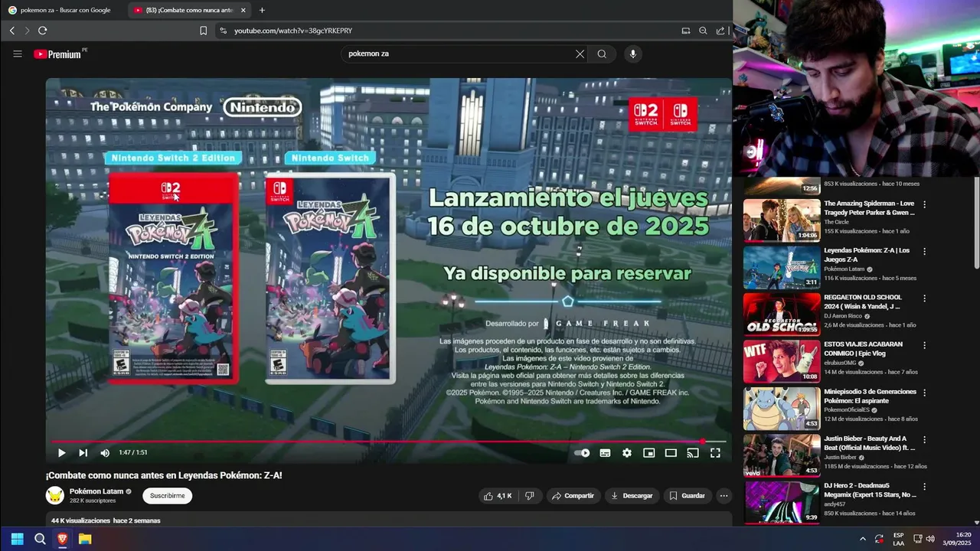Skip to the next video
Viewport: 980px width, 551px height.
[83, 453]
